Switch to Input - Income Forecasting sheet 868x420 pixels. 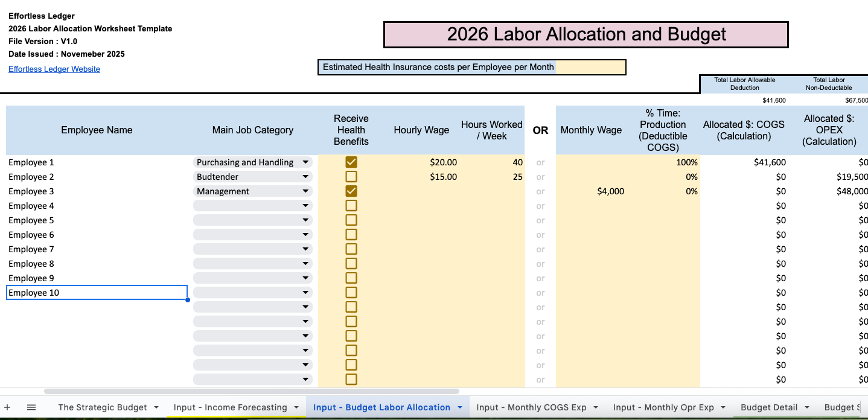(x=230, y=407)
